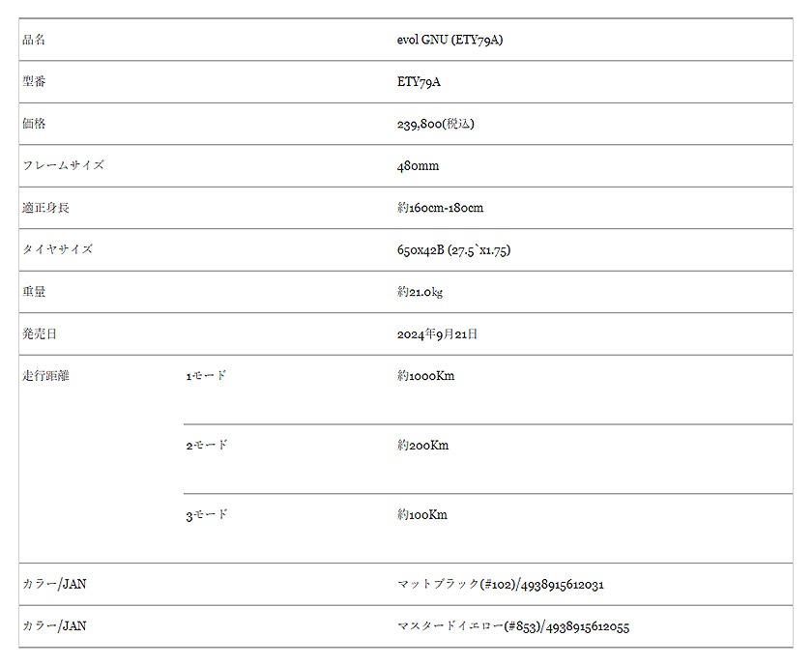Select the 480mm frame size value
The width and height of the screenshot is (812, 666).
(418, 166)
